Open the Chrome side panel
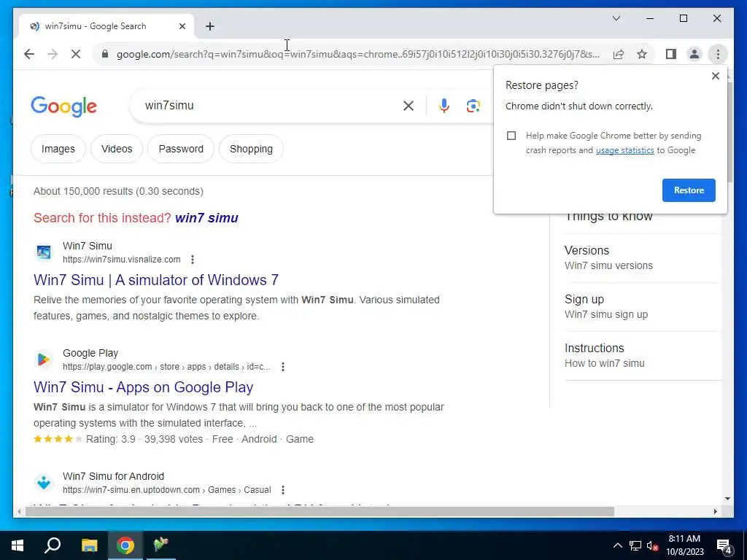The width and height of the screenshot is (747, 560). (x=671, y=54)
